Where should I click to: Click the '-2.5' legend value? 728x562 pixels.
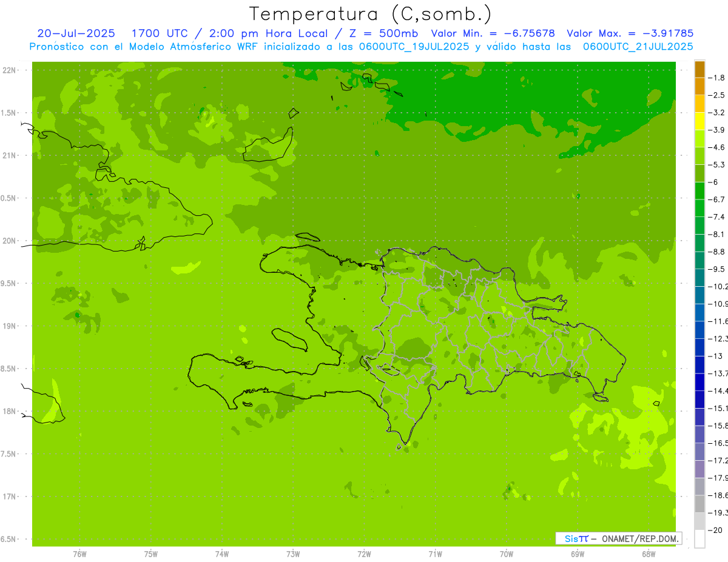(x=718, y=95)
